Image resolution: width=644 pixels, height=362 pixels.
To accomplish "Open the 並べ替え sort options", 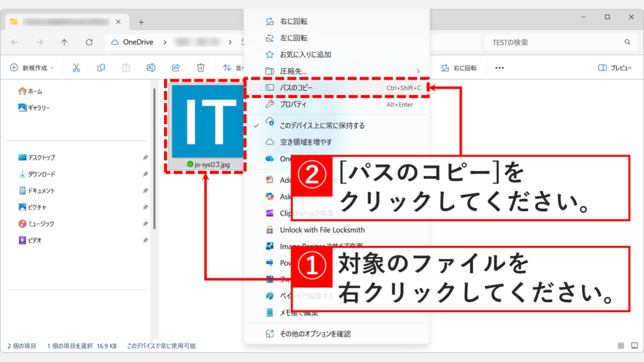I will 231,67.
